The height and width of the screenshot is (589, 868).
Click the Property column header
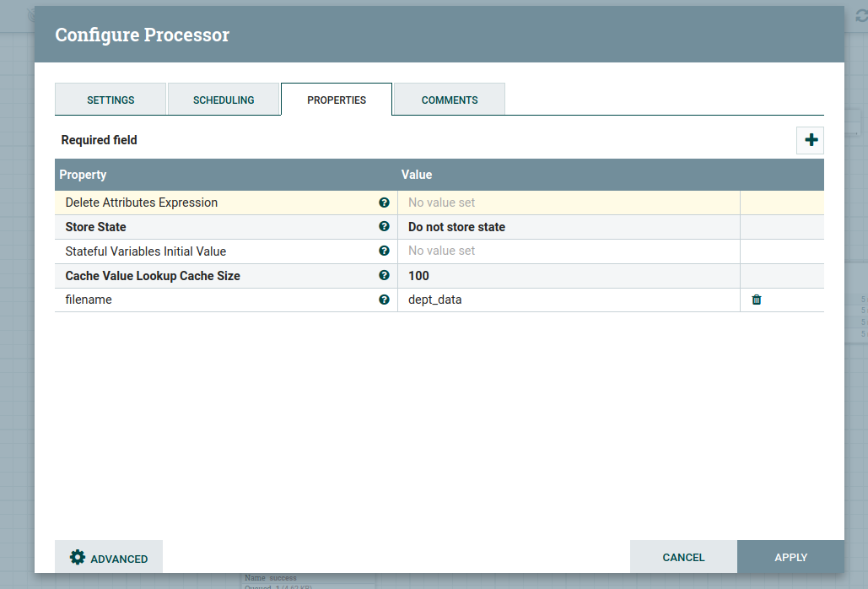pos(83,175)
